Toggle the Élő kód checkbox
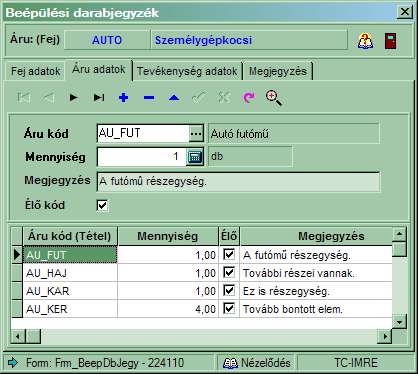The image size is (418, 374). pos(102,205)
